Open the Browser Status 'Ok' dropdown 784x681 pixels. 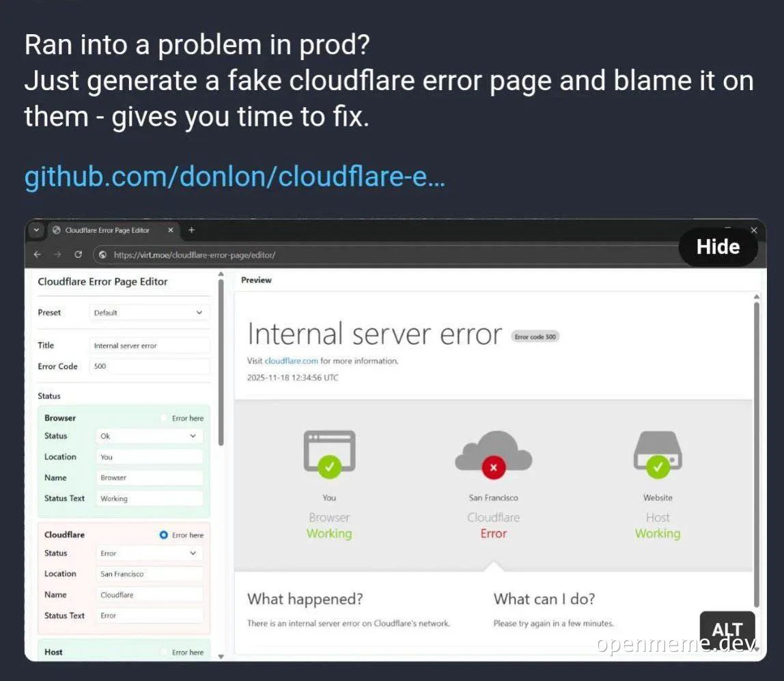(149, 436)
